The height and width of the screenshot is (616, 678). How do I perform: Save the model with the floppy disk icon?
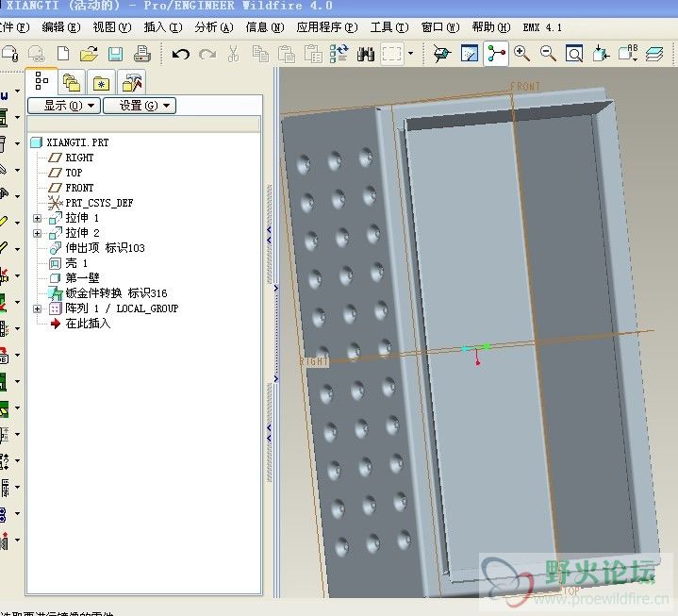point(115,54)
